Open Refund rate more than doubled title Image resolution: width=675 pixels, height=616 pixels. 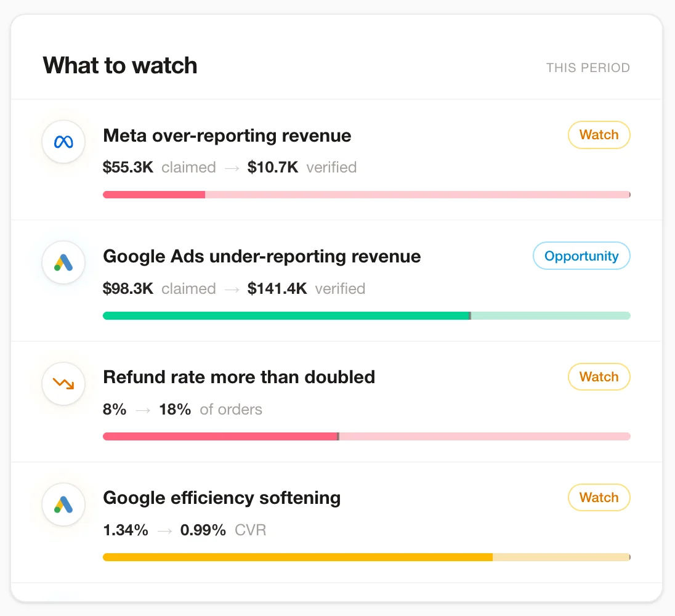239,377
